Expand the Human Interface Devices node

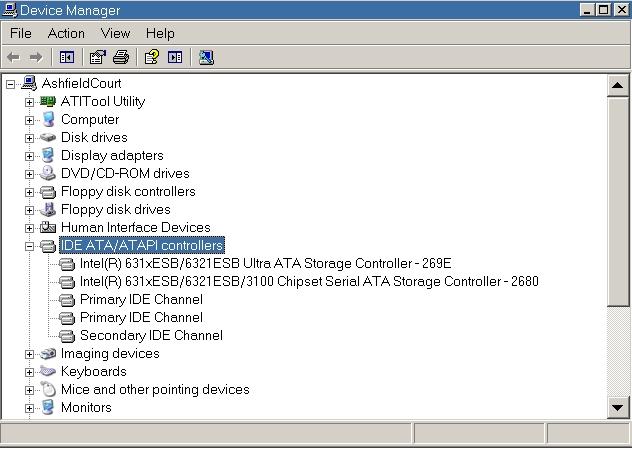29,228
